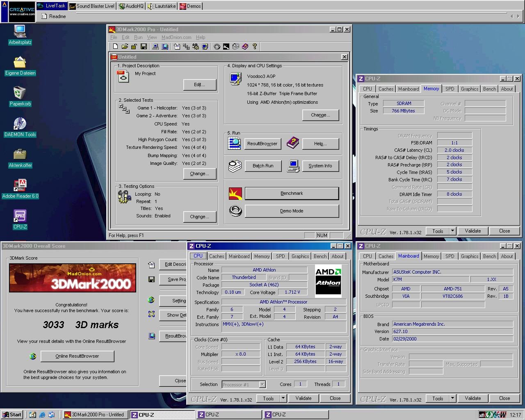Click the Testing Options gears toolbar icon

(x=195, y=46)
